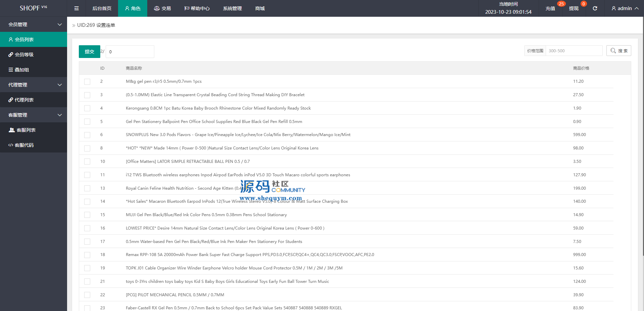Viewport: 644px width, 311px height.
Task: Click the scales icon on 交易 tab
Action: [x=157, y=8]
